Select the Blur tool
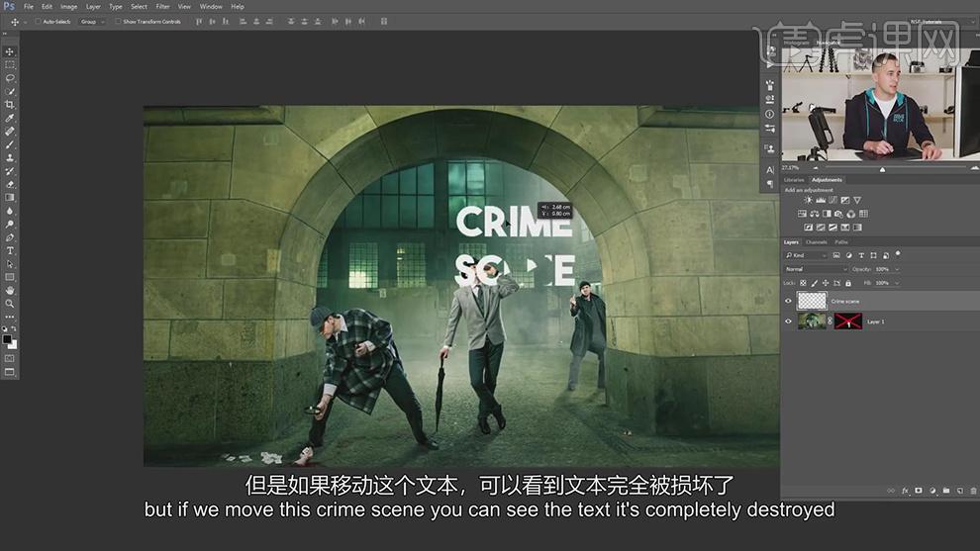Image resolution: width=980 pixels, height=551 pixels. click(9, 211)
